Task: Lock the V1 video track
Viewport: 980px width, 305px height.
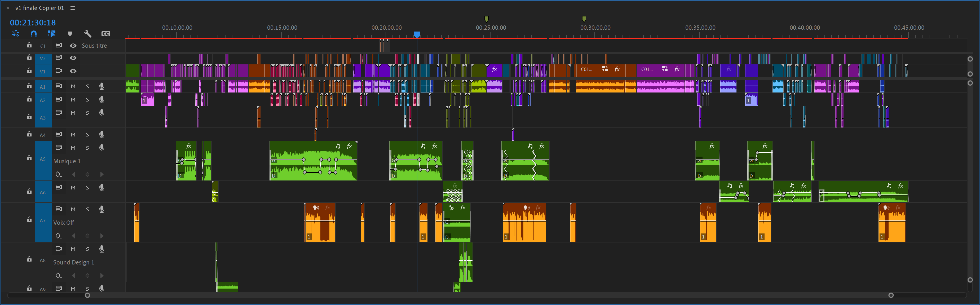Action: coord(29,71)
